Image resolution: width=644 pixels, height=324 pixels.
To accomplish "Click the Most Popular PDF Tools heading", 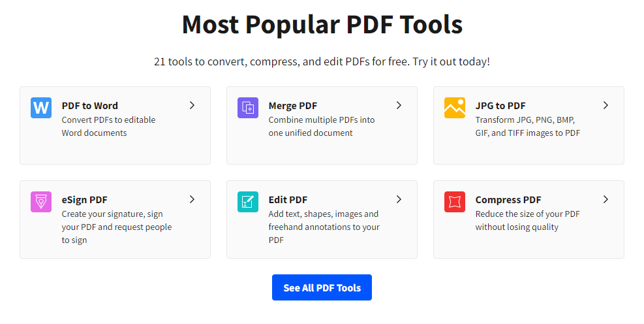I will pyautogui.click(x=322, y=25).
